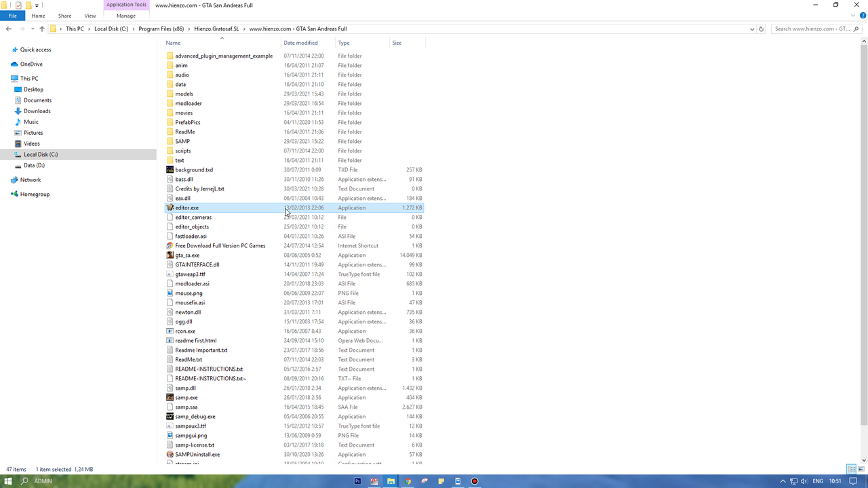Click the sampgui.png image icon

click(170, 436)
